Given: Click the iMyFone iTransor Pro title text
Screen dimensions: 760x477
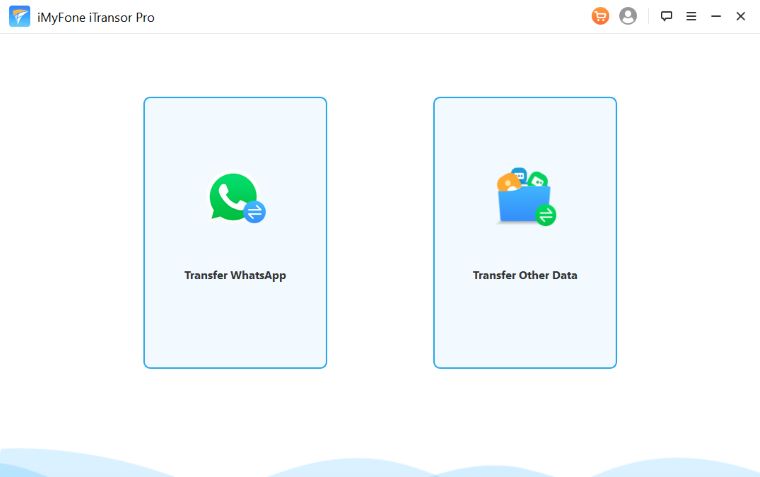Looking at the screenshot, I should 96,17.
